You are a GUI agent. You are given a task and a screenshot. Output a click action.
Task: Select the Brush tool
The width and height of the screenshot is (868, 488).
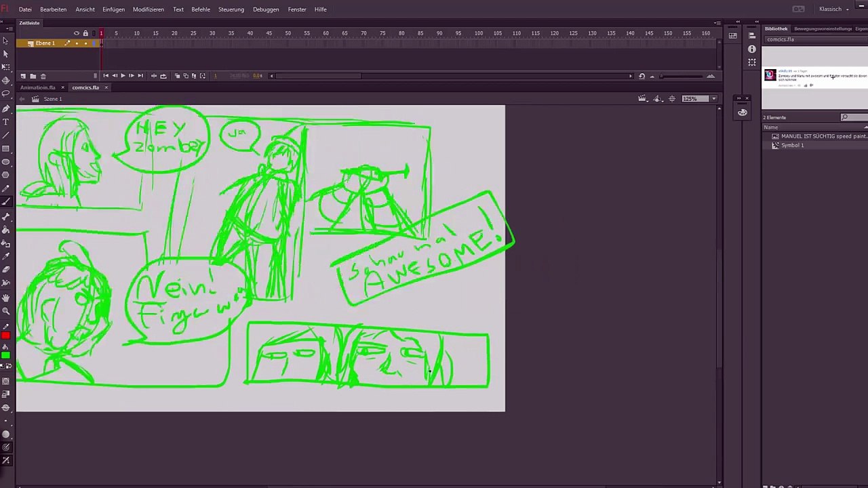(x=5, y=202)
